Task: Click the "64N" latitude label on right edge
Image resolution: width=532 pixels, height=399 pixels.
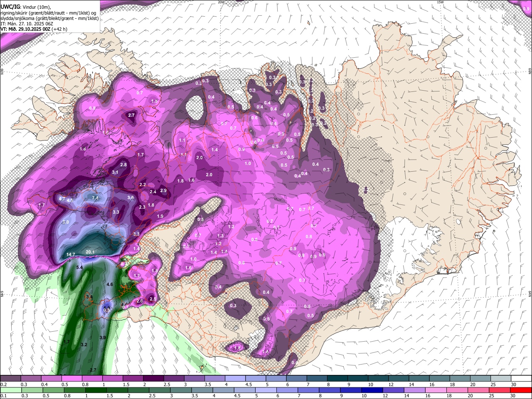Action: [530, 293]
